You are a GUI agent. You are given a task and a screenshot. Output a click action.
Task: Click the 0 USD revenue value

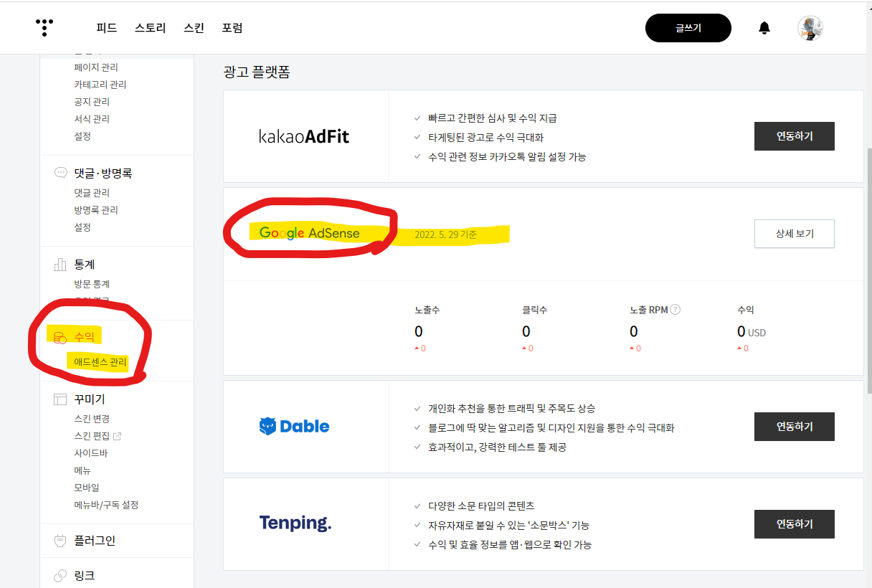(752, 331)
